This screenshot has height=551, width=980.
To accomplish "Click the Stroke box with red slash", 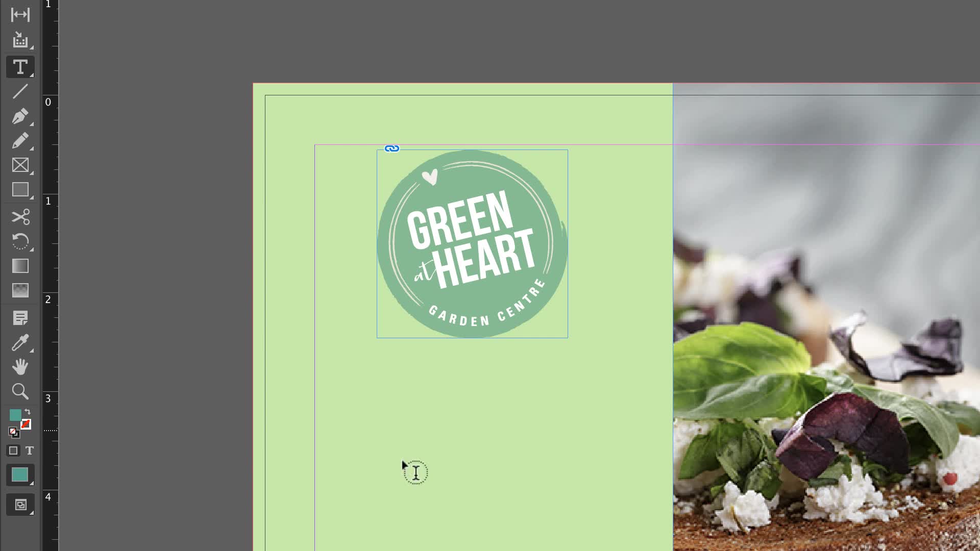I will click(x=26, y=424).
